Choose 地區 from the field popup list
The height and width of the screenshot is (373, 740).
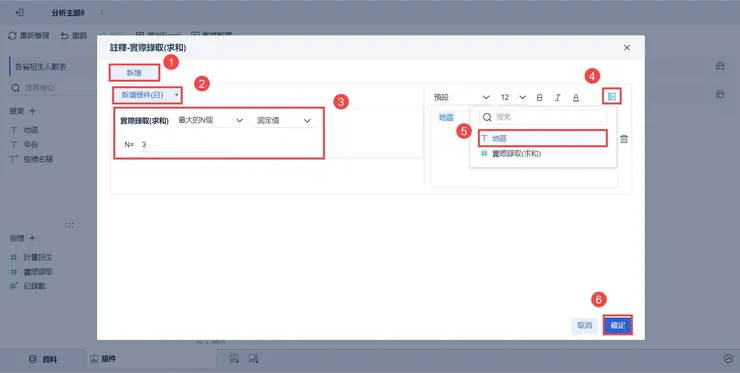tap(542, 138)
